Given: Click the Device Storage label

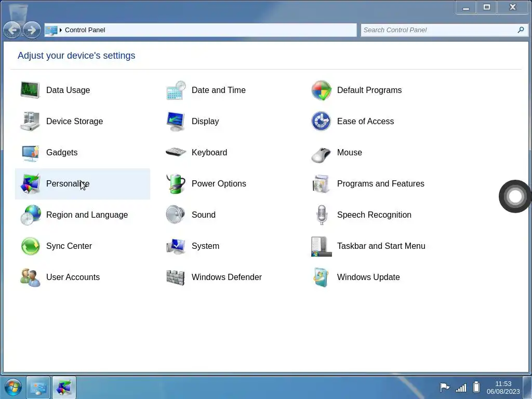Looking at the screenshot, I should pyautogui.click(x=74, y=122).
